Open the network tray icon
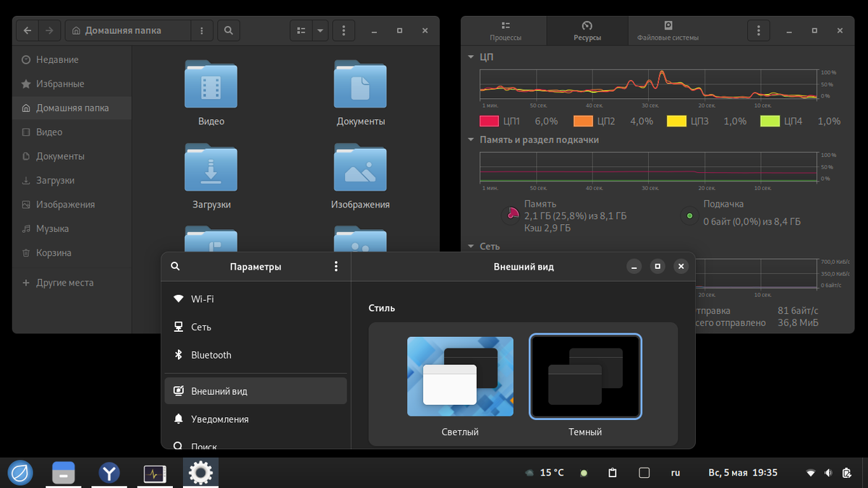The height and width of the screenshot is (488, 868). pyautogui.click(x=811, y=473)
